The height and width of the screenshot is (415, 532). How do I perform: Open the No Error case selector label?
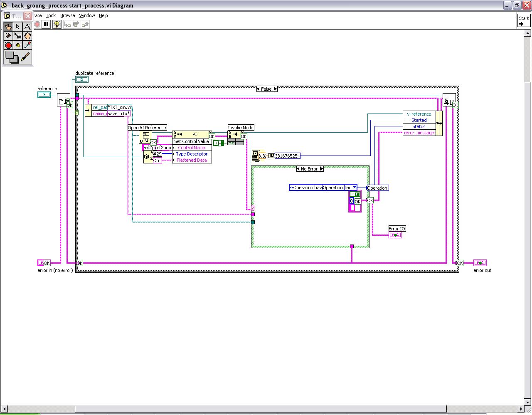(310, 169)
